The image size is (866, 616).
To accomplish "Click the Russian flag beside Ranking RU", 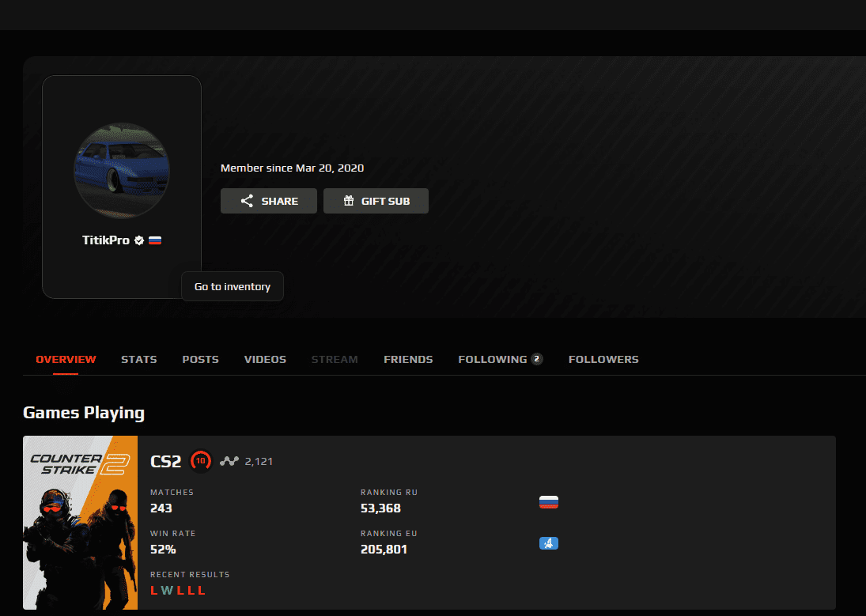I will tap(548, 502).
